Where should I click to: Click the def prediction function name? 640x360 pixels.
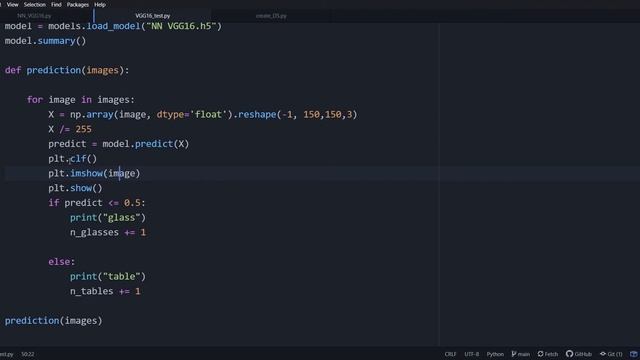click(x=53, y=70)
